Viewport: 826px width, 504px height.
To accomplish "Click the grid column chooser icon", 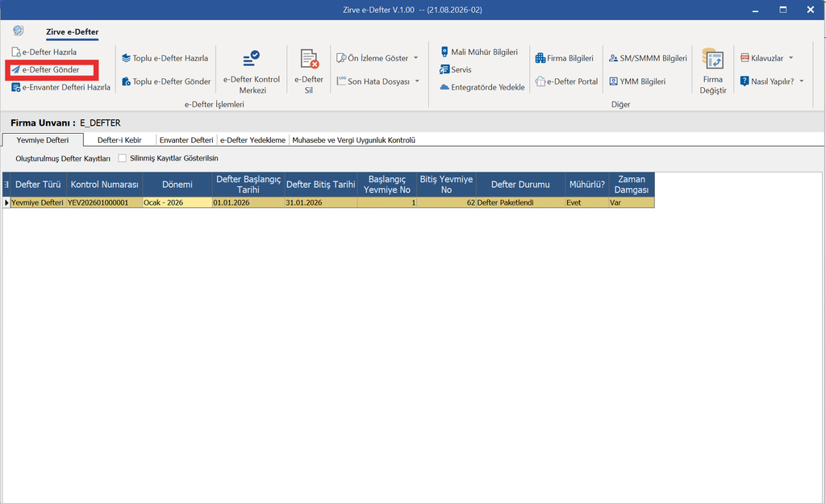I will pos(6,185).
